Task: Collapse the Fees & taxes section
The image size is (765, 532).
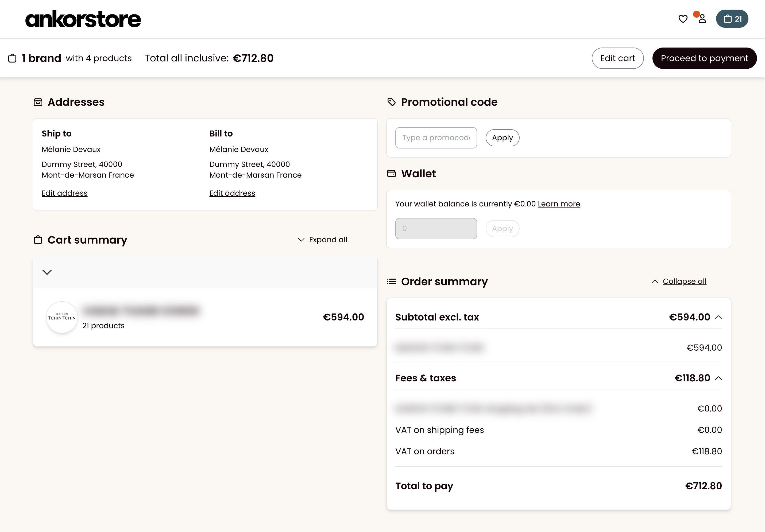Action: click(x=719, y=378)
